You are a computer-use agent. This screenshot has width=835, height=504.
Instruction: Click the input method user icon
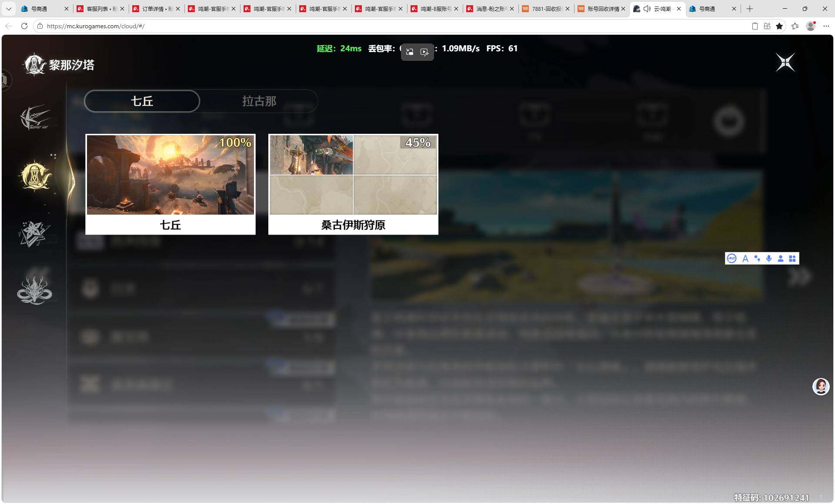click(781, 259)
